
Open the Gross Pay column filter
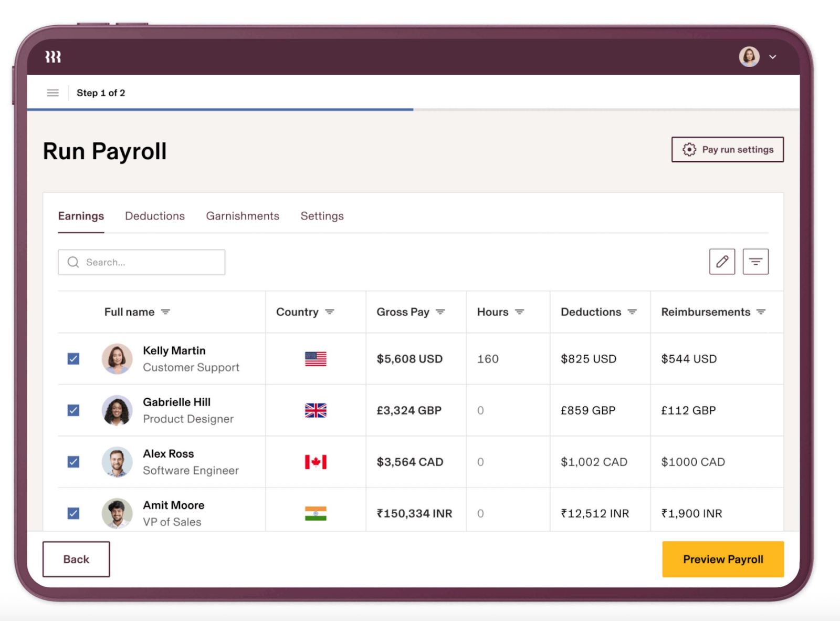[440, 312]
